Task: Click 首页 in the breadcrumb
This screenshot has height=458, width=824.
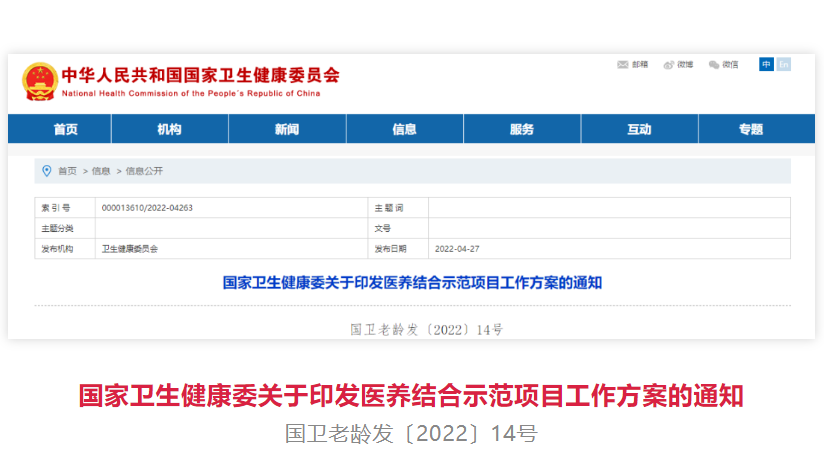Action: 67,171
